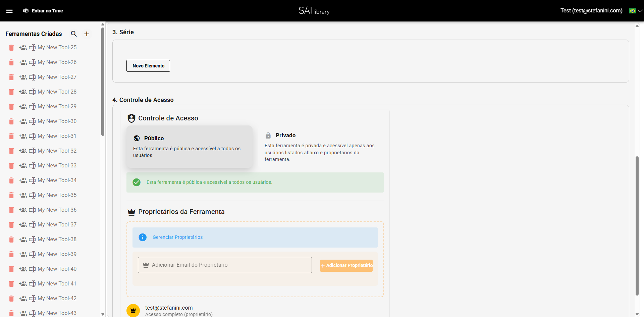Click Adicionar Proprietário
This screenshot has height=317, width=644.
pyautogui.click(x=346, y=265)
